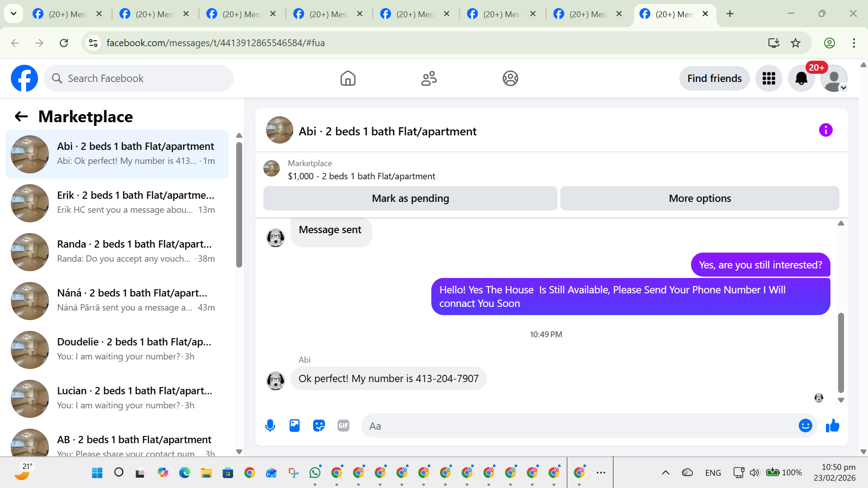868x488 pixels.
Task: Open the Lucian conversation
Action: click(117, 398)
